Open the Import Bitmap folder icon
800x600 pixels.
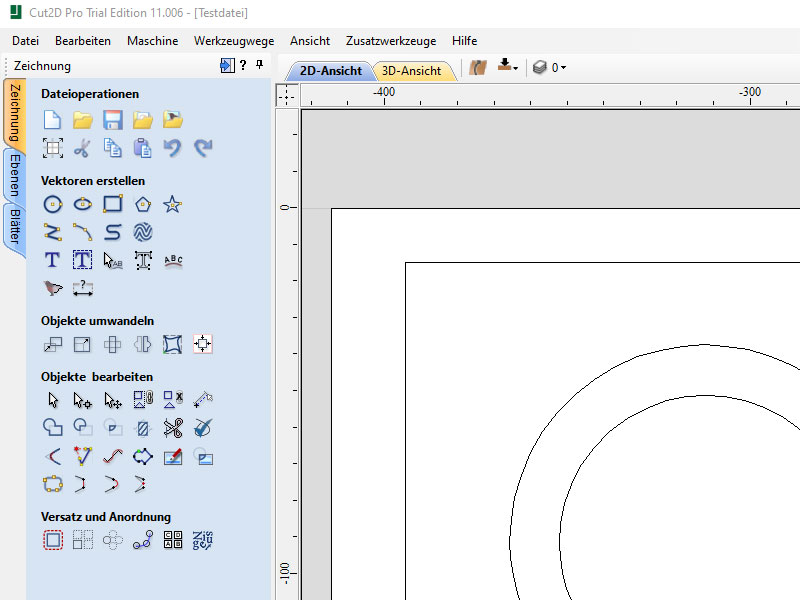coord(172,120)
